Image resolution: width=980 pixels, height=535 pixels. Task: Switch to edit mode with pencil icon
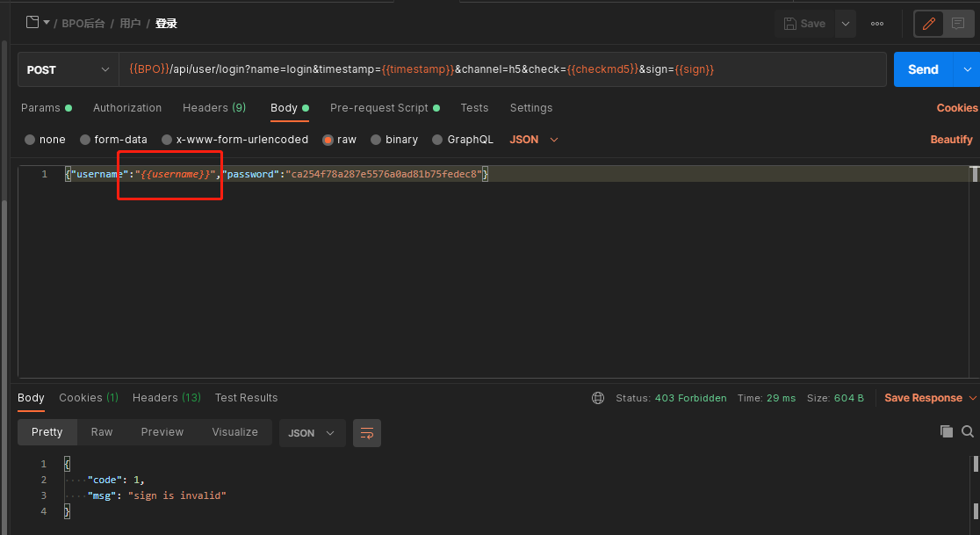(x=929, y=24)
